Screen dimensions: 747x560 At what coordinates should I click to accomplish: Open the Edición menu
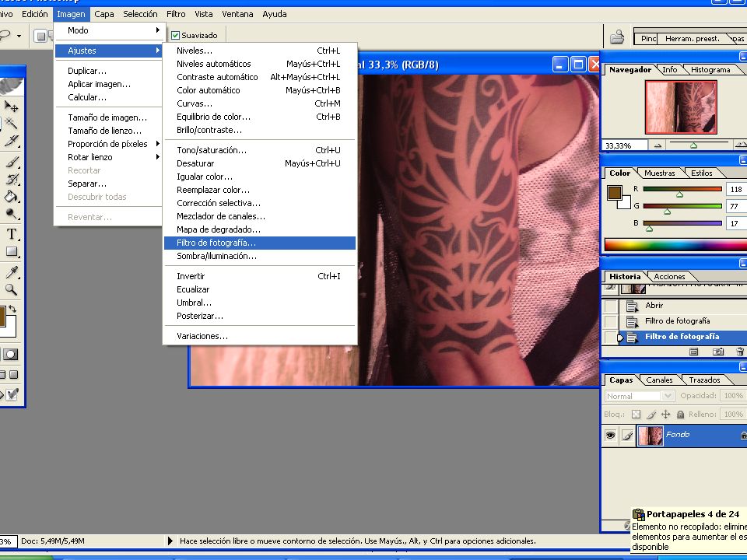(35, 14)
